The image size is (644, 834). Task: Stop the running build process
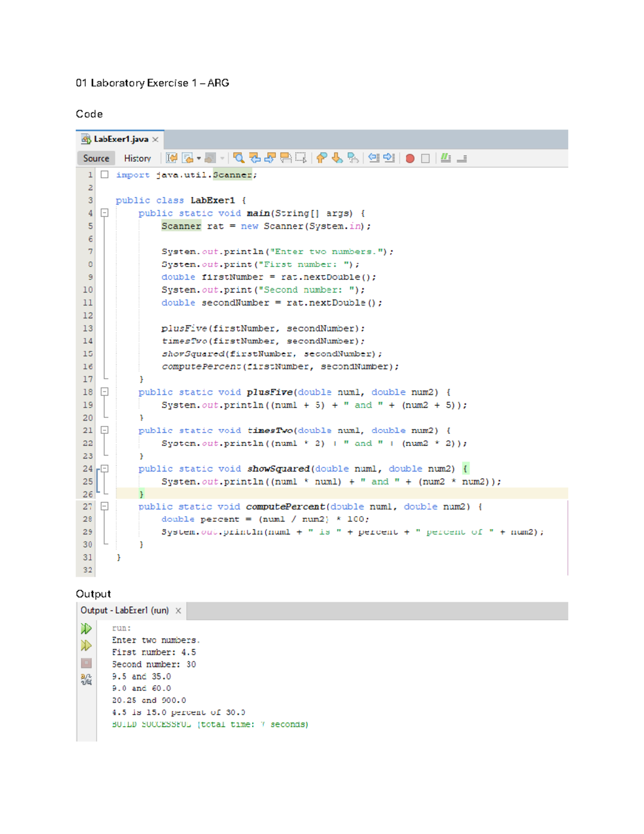86,663
